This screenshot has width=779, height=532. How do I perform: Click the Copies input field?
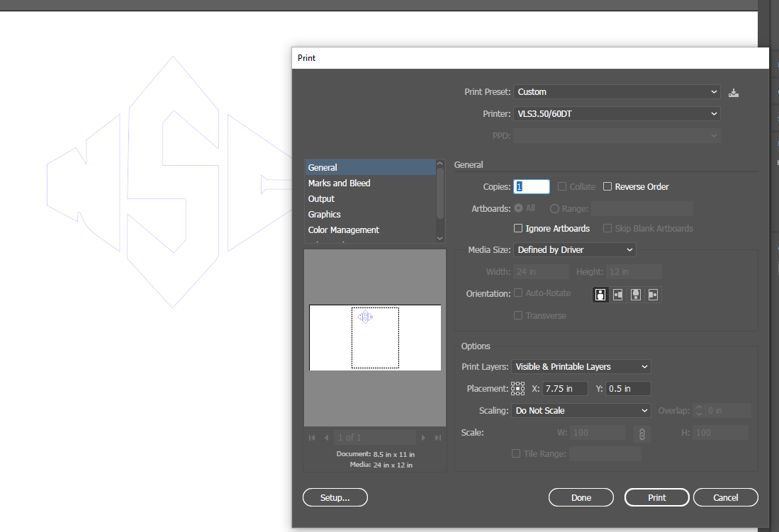531,186
